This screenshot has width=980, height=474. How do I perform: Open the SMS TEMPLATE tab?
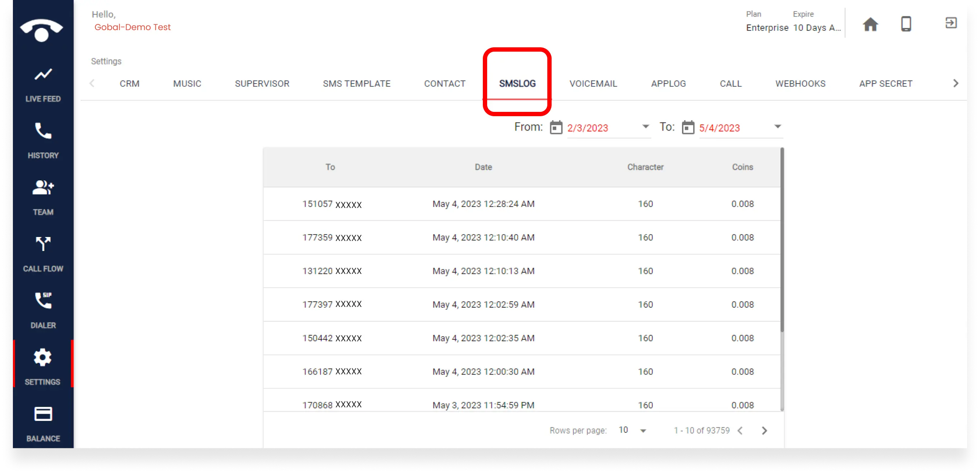[x=356, y=84]
